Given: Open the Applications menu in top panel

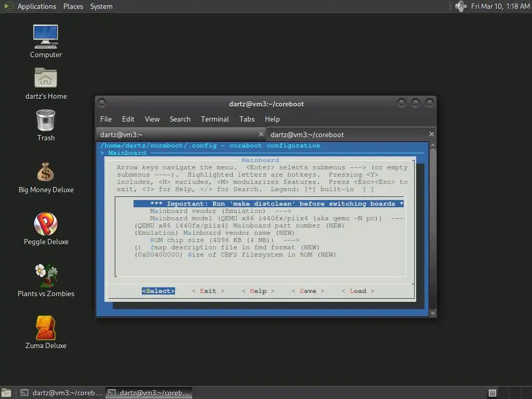Looking at the screenshot, I should point(37,6).
